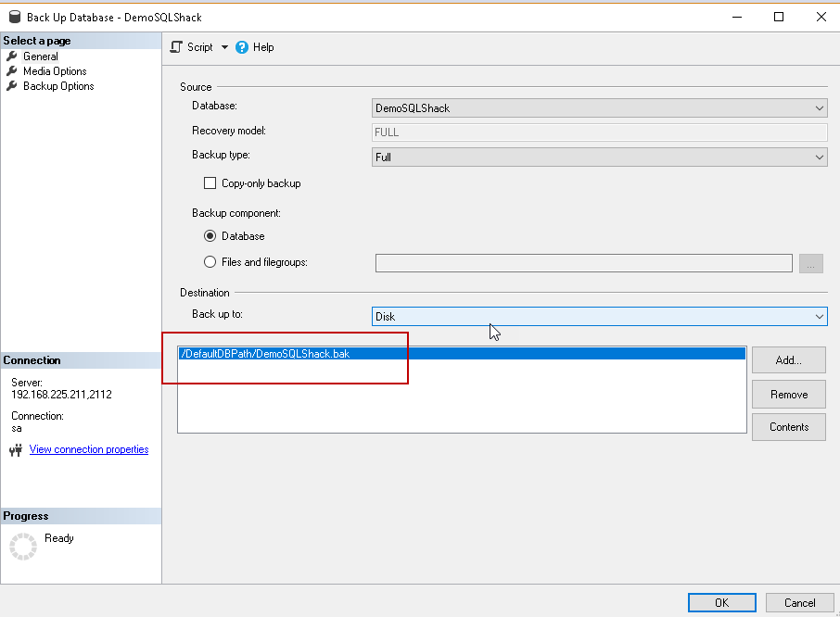Click the wrench icon beside Media Options
Viewport: 840px width, 617px height.
[12, 71]
